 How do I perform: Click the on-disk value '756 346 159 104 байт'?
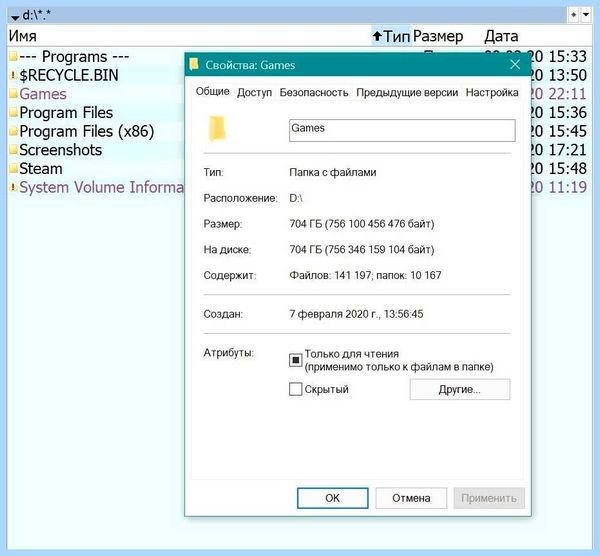point(381,249)
